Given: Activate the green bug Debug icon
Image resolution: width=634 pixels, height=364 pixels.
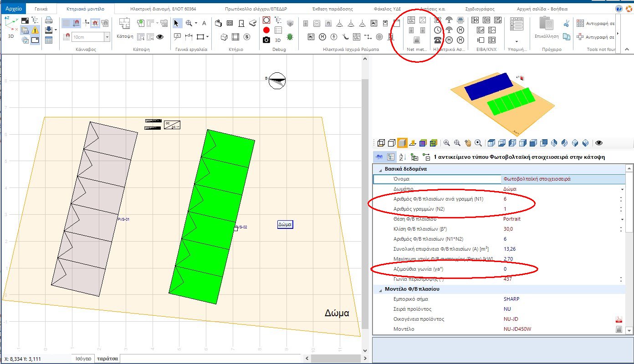Looking at the screenshot, I should (290, 38).
